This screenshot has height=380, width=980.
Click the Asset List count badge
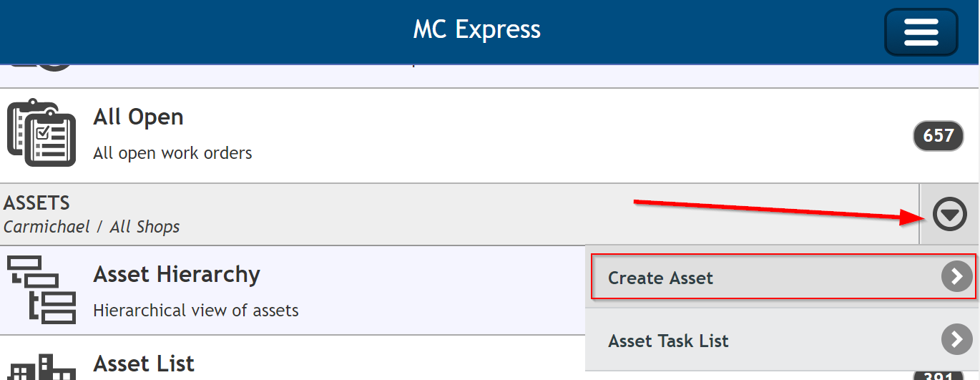tap(938, 376)
